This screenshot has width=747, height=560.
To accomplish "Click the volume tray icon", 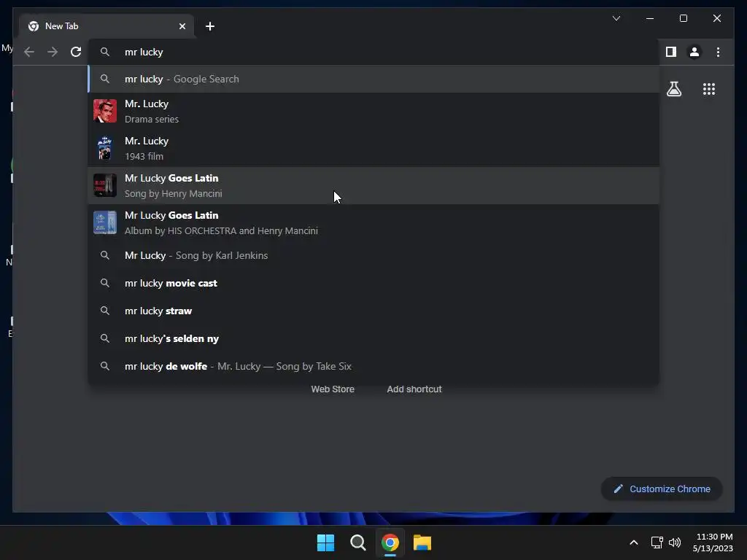I will (x=675, y=542).
